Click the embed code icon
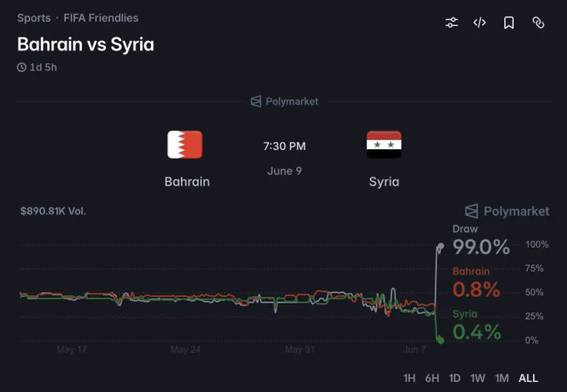Viewport: 567px width, 392px height. coord(479,23)
